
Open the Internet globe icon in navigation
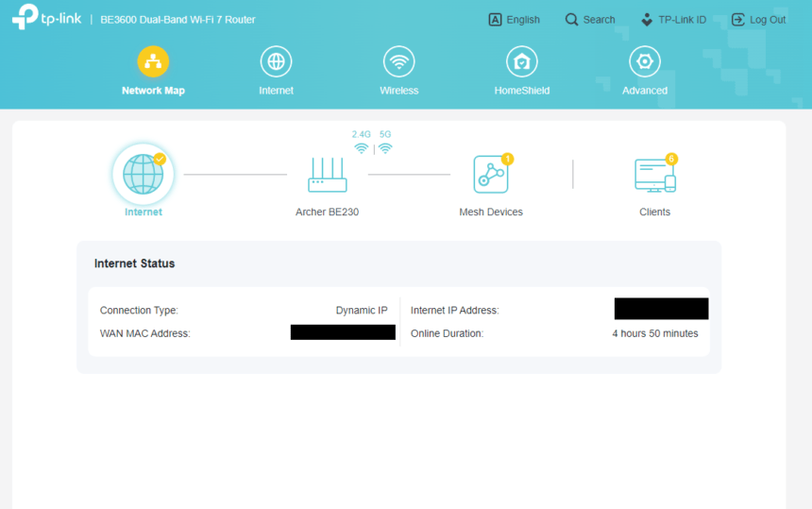click(276, 61)
